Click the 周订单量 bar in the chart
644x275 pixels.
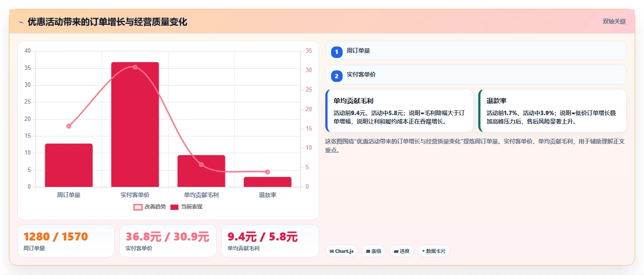click(x=69, y=165)
